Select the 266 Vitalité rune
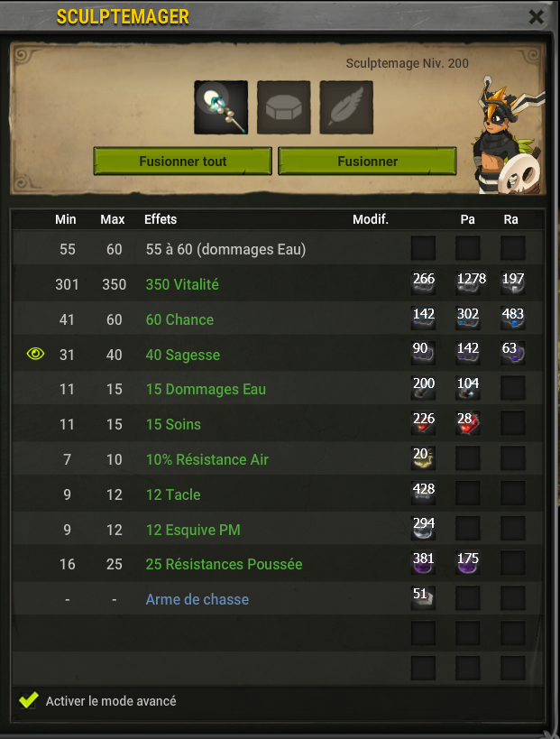Image resolution: width=560 pixels, height=739 pixels. pyautogui.click(x=423, y=283)
